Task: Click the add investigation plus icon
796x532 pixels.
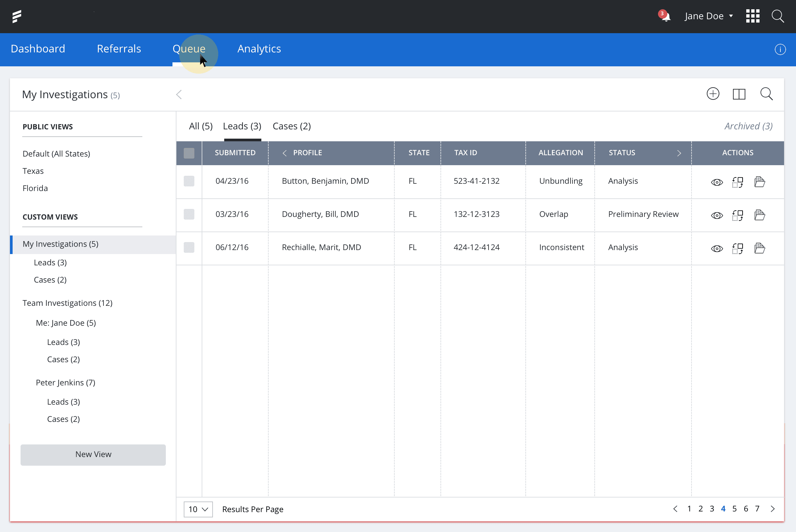Action: tap(712, 94)
